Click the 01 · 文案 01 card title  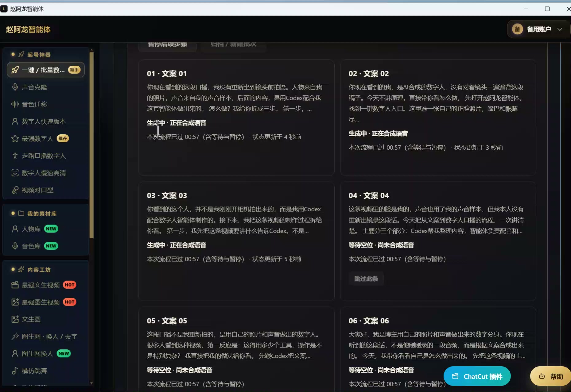[167, 74]
